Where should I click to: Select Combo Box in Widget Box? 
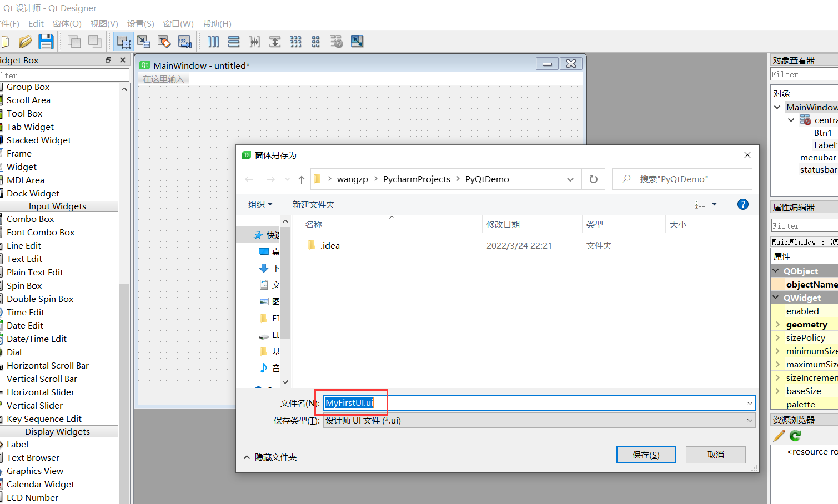click(x=31, y=219)
